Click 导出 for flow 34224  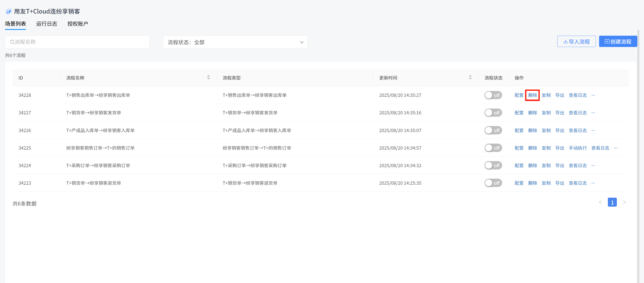[560, 165]
